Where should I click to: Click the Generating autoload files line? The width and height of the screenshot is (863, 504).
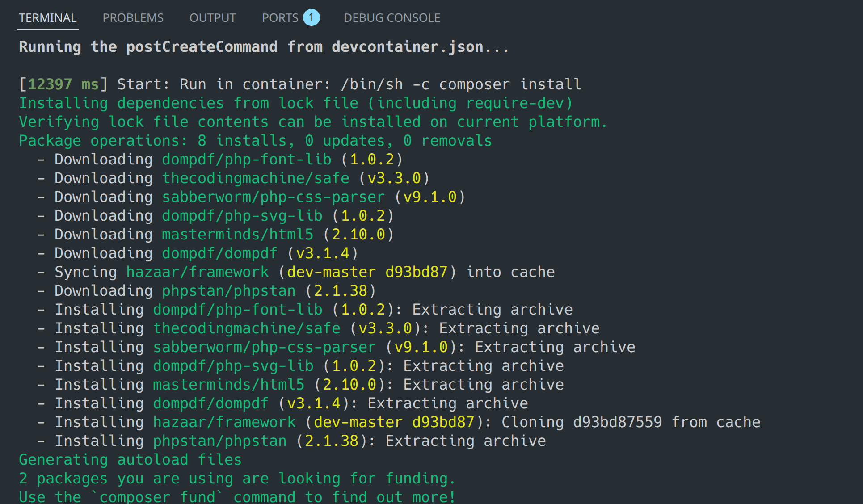pyautogui.click(x=130, y=459)
